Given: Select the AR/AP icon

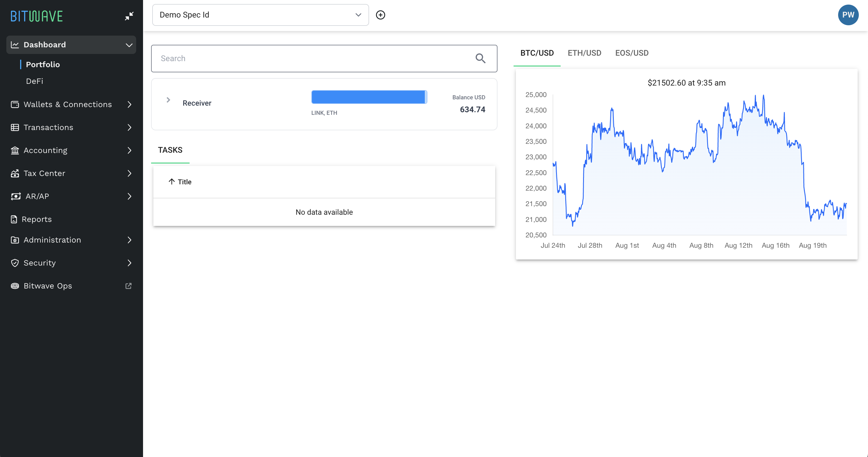Looking at the screenshot, I should 15,196.
